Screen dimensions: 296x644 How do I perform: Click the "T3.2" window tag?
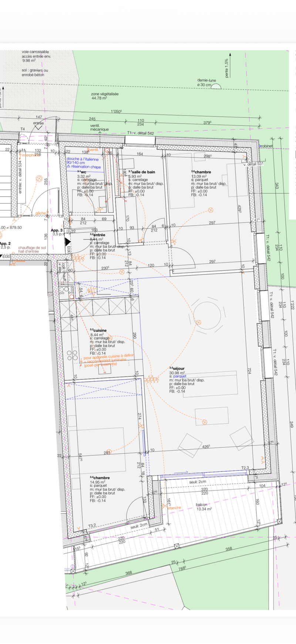92,525
